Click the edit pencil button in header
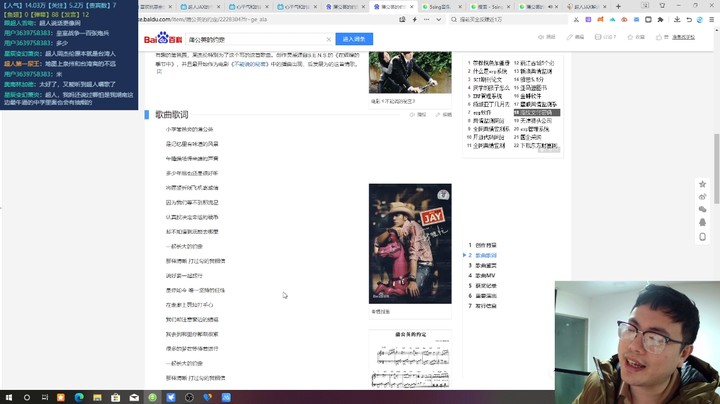Viewport: 720px width, 404px height. pyautogui.click(x=575, y=37)
